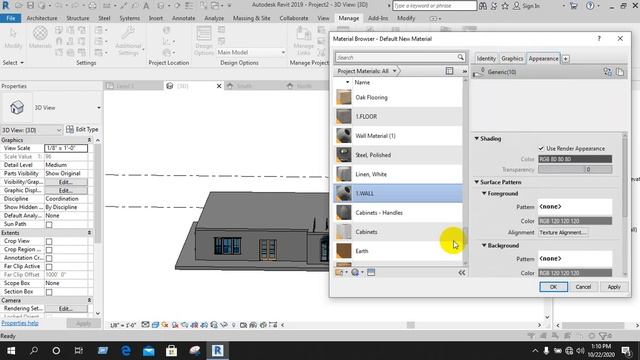The image size is (640, 360).
Task: Open Microsoft Store from taskbar
Action: pos(171,351)
